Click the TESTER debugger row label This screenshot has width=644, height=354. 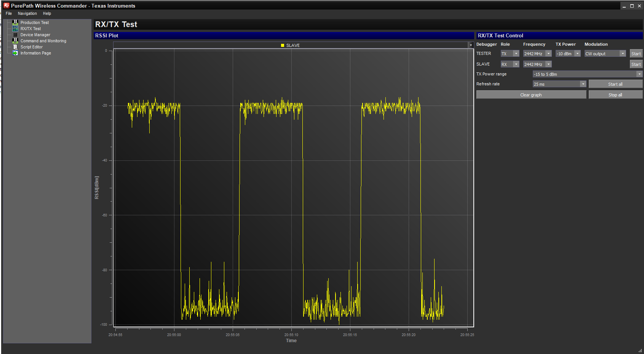click(x=484, y=54)
